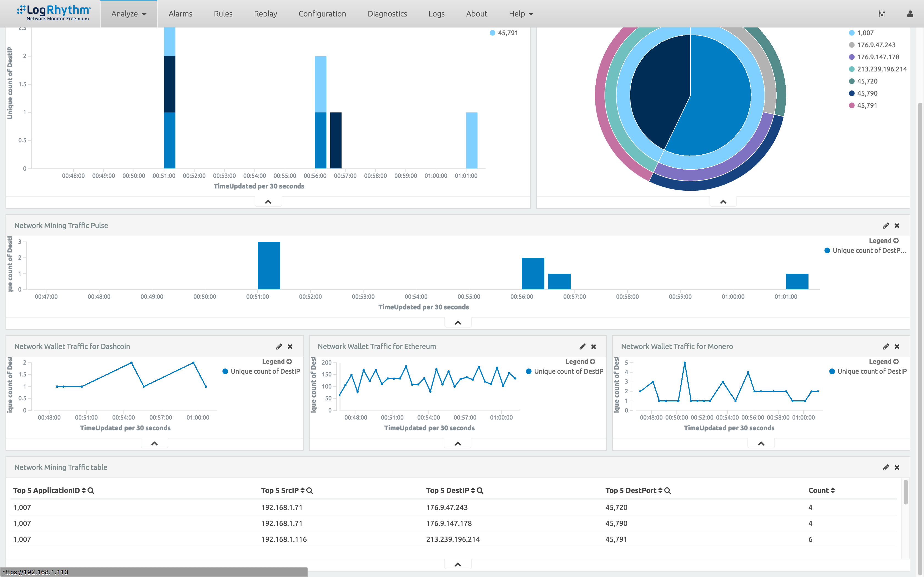Edit the Network Wallet Traffic for Dashcoin widget
This screenshot has width=924, height=577.
pyautogui.click(x=279, y=346)
